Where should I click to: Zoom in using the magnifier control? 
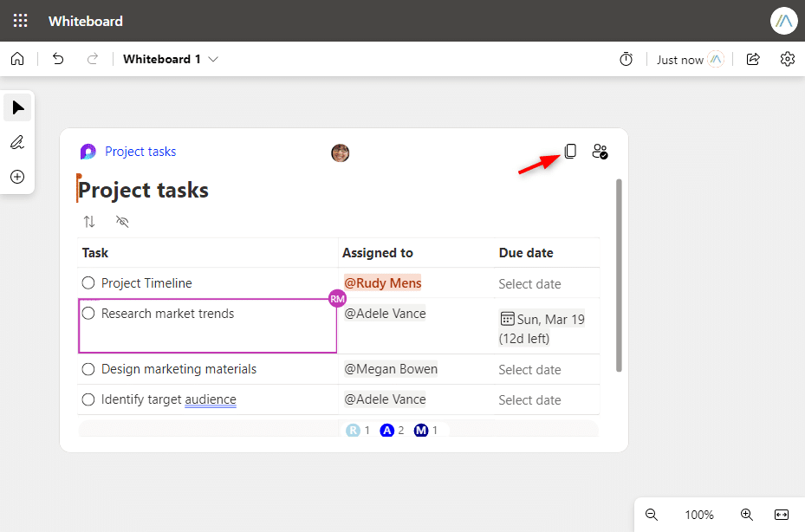click(746, 515)
